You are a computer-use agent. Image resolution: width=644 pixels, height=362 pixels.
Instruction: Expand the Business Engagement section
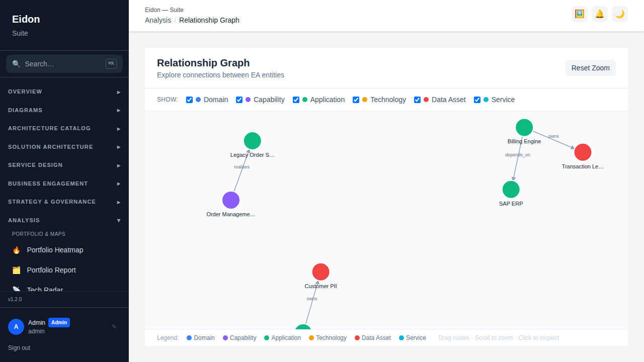pyautogui.click(x=64, y=184)
